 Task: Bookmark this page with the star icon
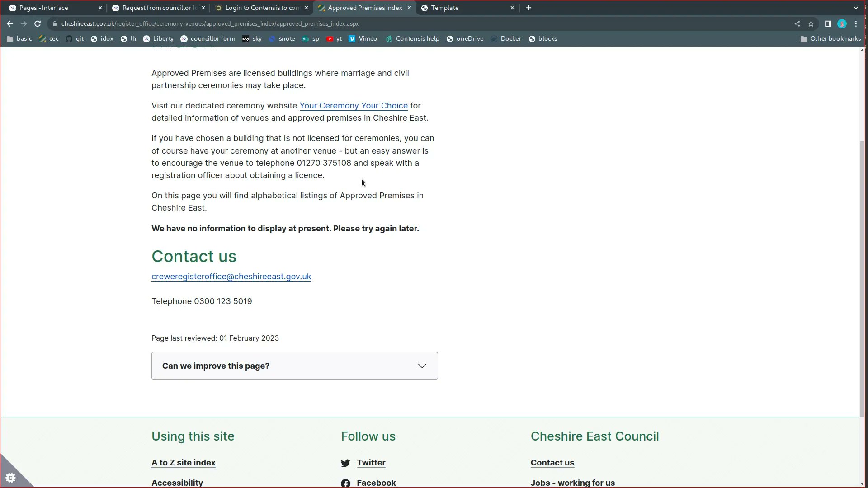[x=811, y=24]
